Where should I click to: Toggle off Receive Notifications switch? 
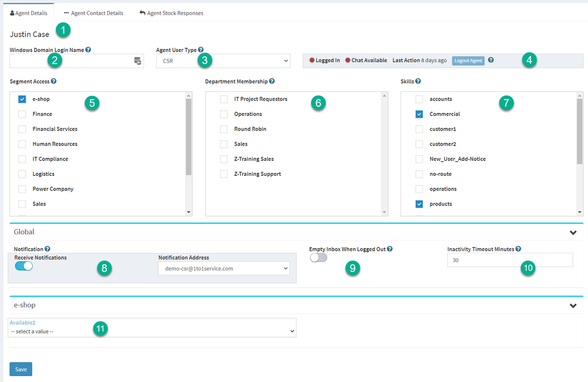click(24, 266)
